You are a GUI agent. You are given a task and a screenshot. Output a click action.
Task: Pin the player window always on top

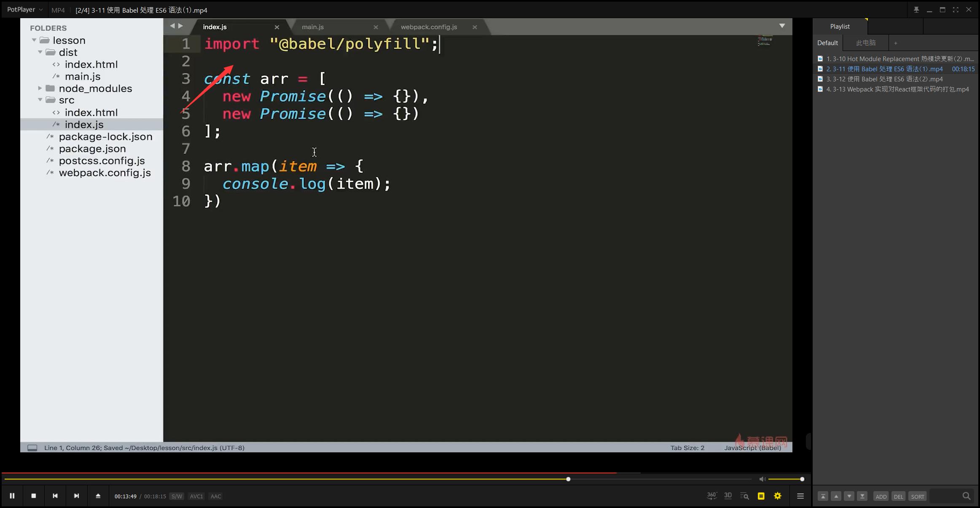(x=916, y=10)
